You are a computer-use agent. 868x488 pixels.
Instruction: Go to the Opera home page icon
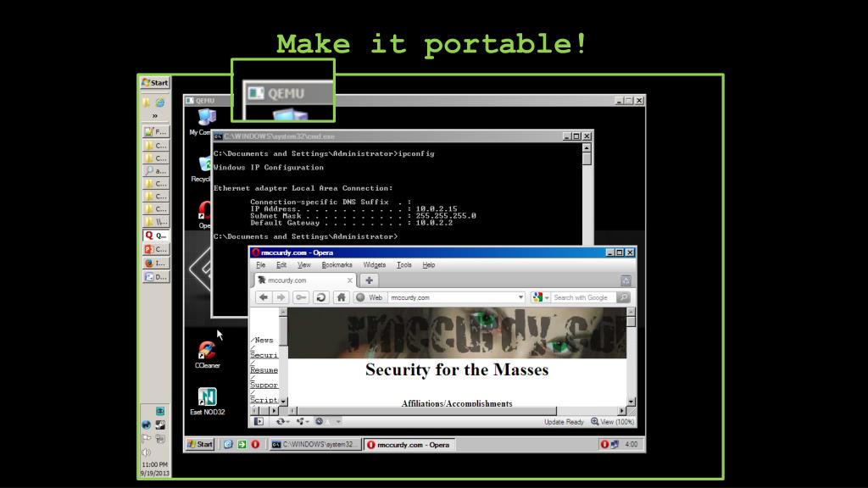pyautogui.click(x=341, y=297)
